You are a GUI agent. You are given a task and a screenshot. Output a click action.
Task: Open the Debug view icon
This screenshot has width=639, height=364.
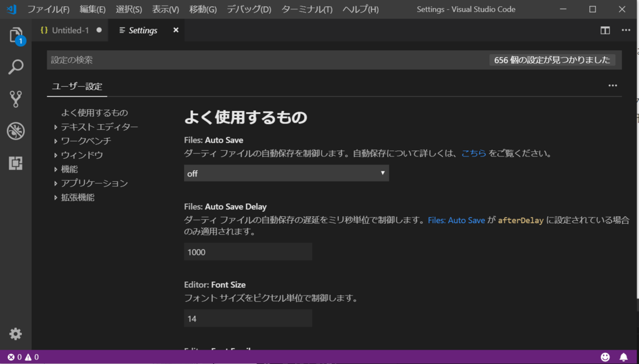pos(16,131)
